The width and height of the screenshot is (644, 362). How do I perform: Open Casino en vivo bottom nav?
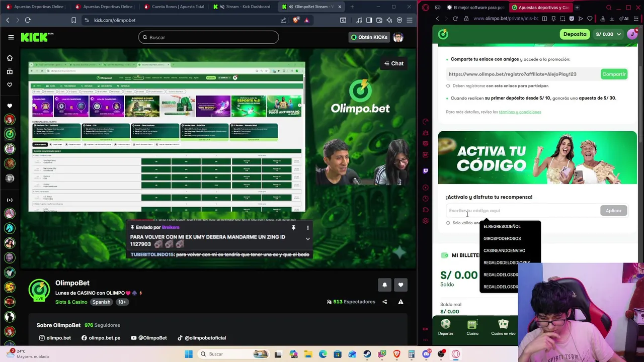coord(503,327)
